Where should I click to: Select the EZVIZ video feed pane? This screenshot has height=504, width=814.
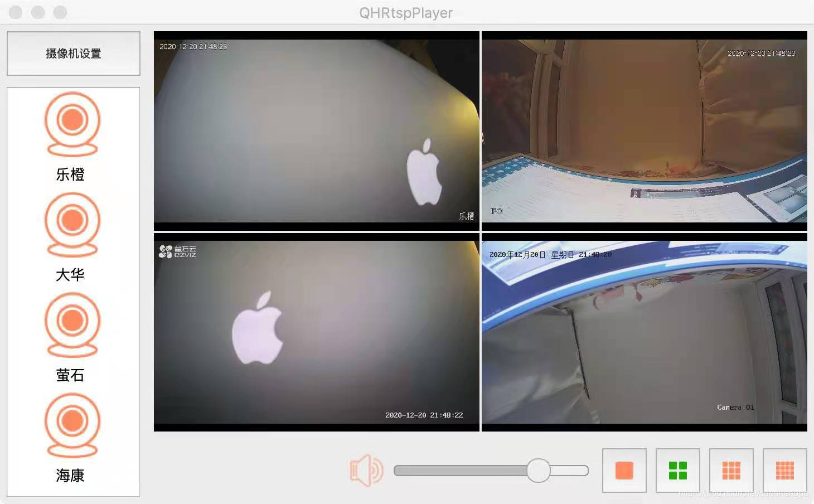pos(317,332)
